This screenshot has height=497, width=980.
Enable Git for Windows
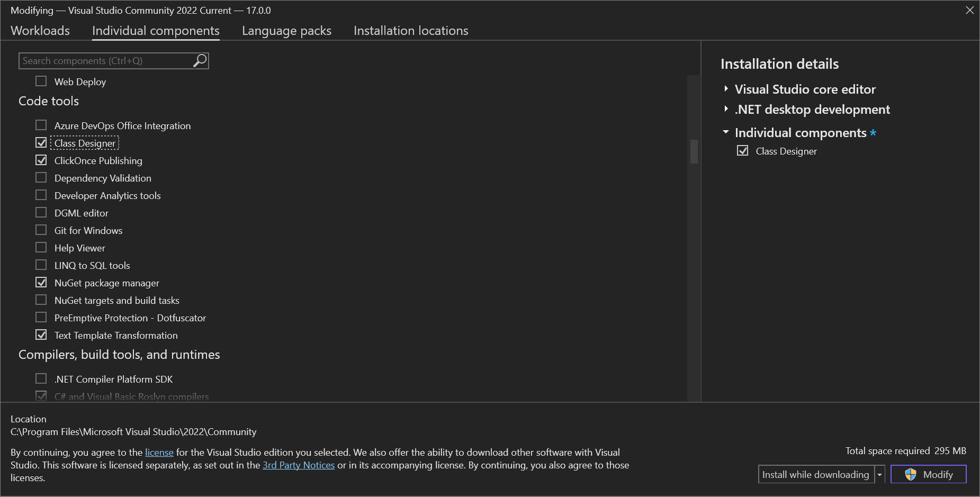(x=41, y=230)
